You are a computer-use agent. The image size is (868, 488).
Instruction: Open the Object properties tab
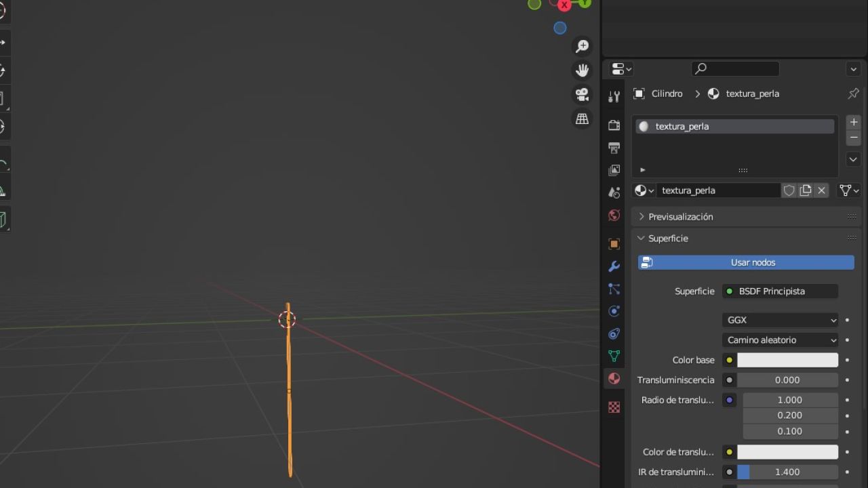pos(614,244)
